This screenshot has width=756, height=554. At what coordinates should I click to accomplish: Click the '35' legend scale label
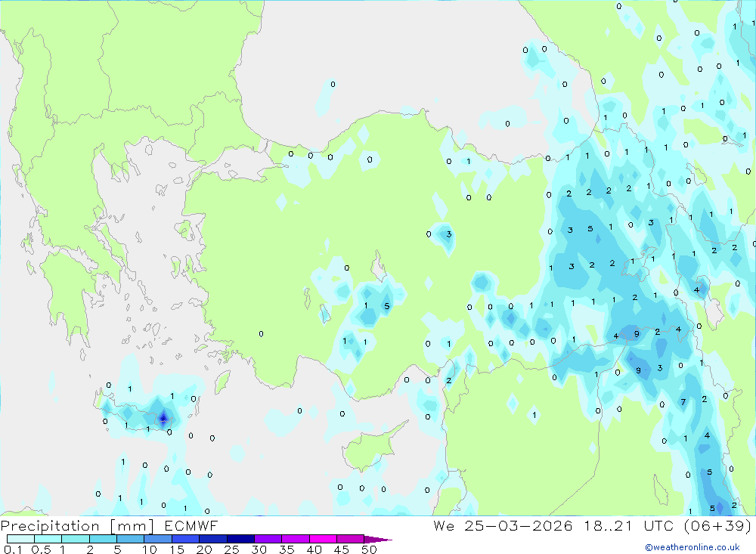click(x=287, y=549)
